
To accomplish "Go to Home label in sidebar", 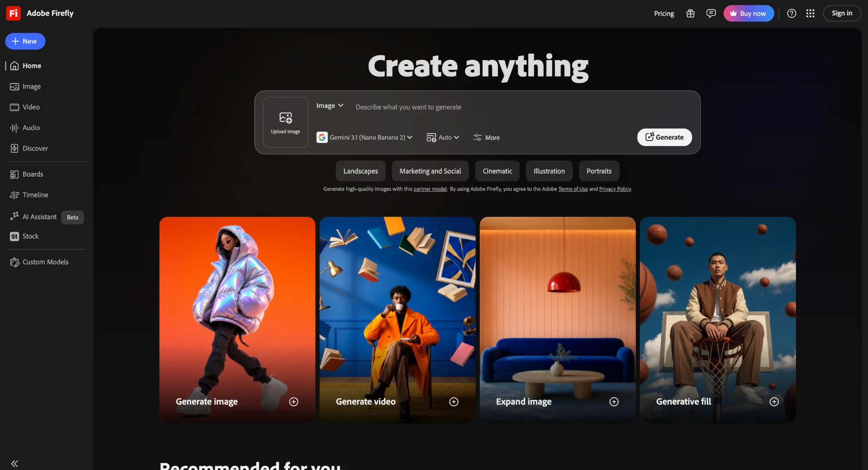I will pyautogui.click(x=32, y=66).
